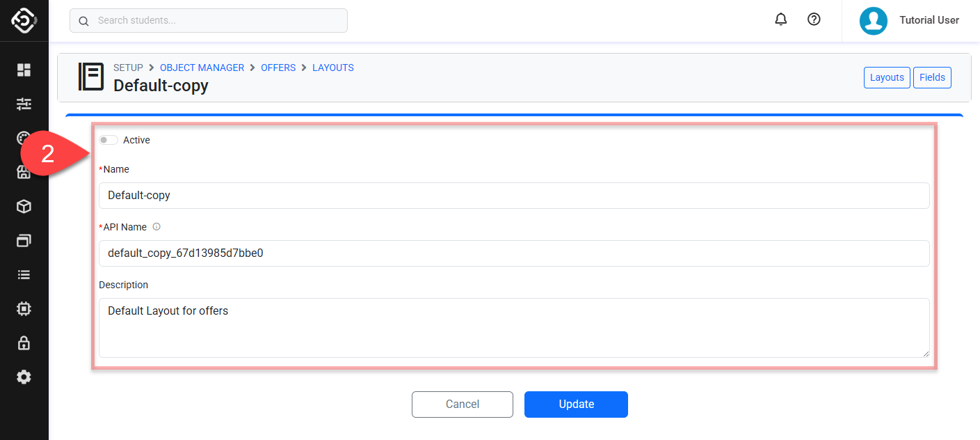Viewport: 980px width, 440px height.
Task: Open the help question mark icon
Action: click(x=814, y=19)
